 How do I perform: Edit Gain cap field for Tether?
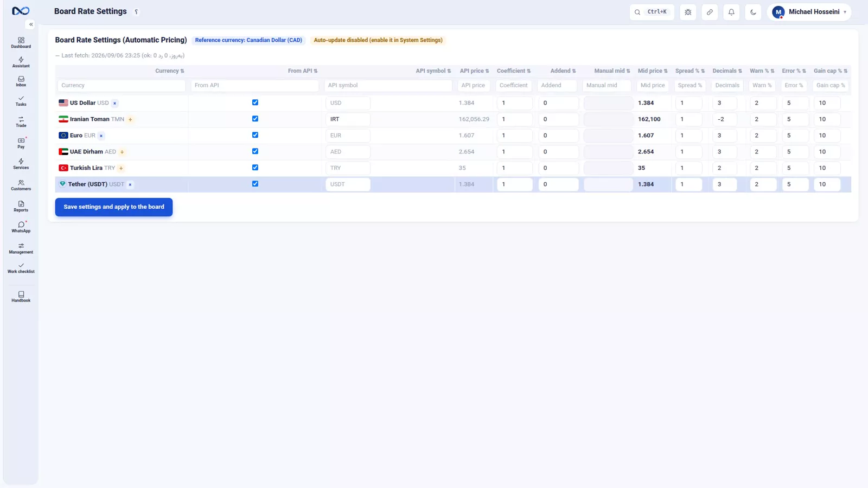click(827, 184)
